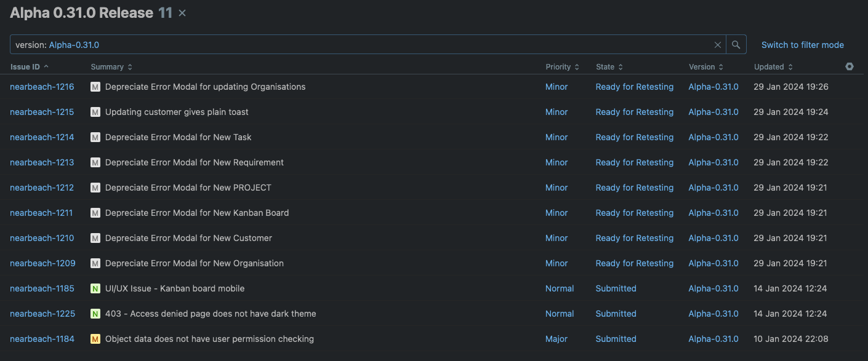Image resolution: width=868 pixels, height=361 pixels.
Task: Sort issues by Updated column header
Action: [773, 66]
